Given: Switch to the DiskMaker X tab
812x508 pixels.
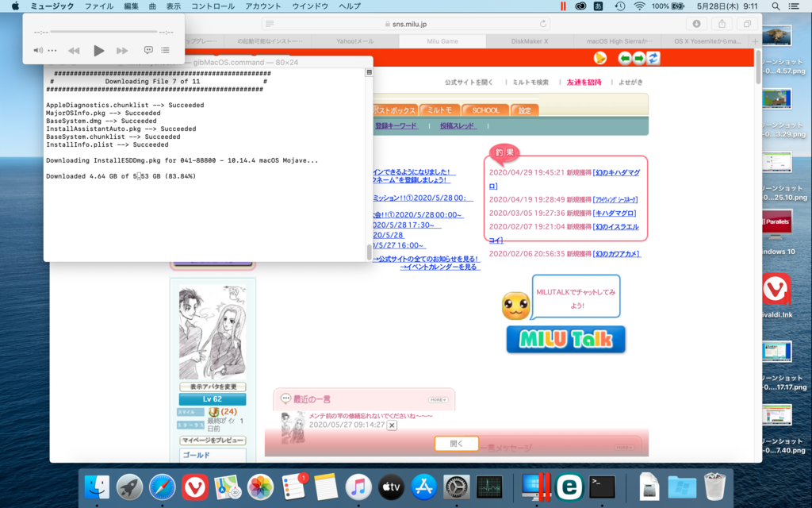Looking at the screenshot, I should coord(529,40).
